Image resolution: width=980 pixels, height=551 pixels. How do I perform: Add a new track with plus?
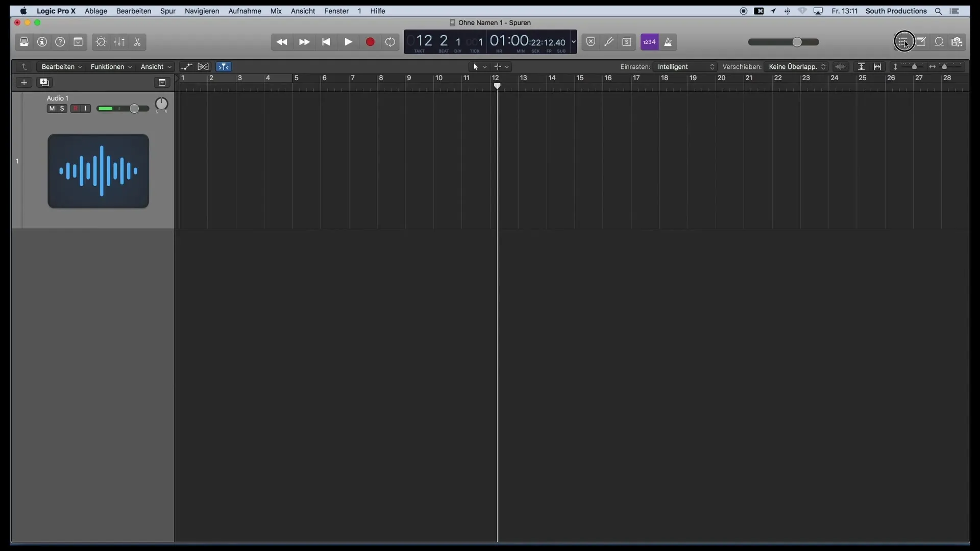[24, 82]
